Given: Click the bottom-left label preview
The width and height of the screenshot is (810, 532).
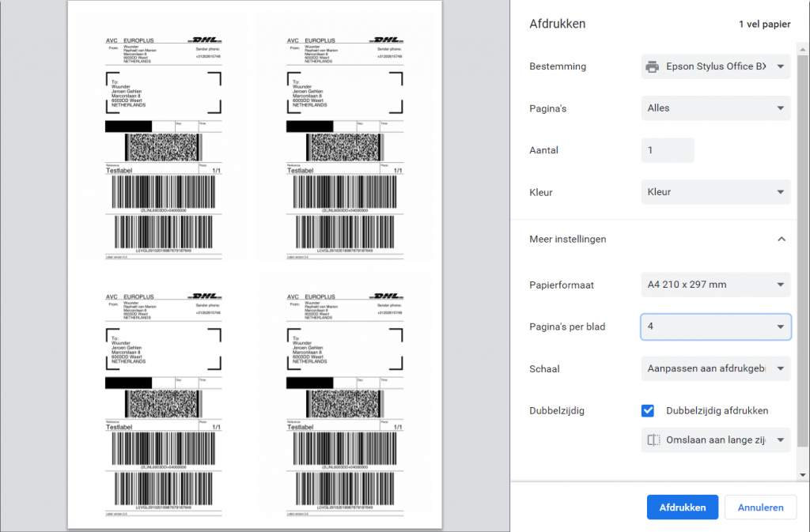Looking at the screenshot, I should 163,405.
